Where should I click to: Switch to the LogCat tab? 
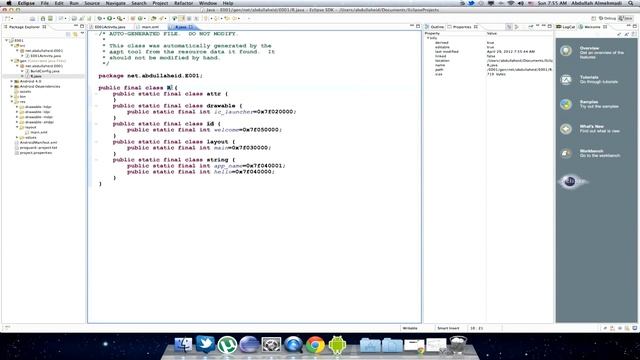(x=566, y=27)
